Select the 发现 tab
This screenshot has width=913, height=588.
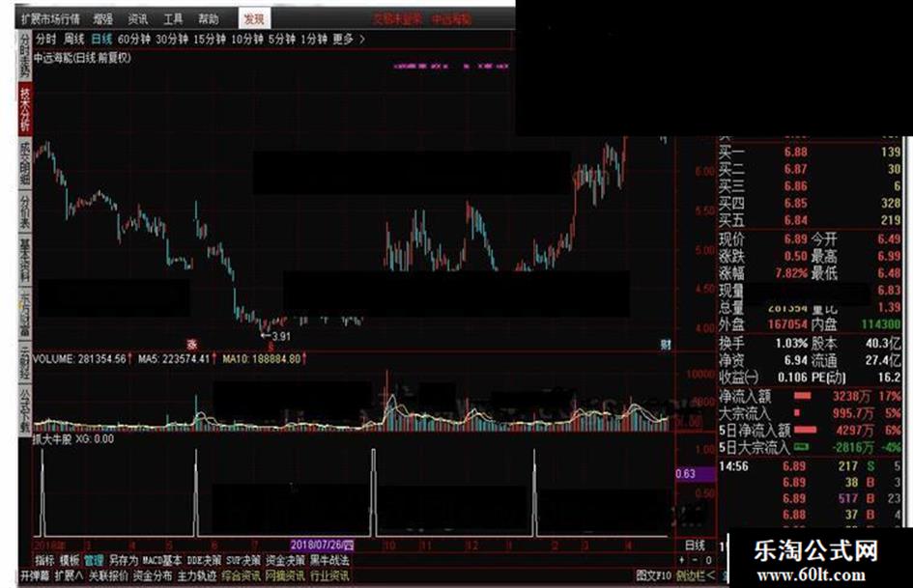[254, 18]
